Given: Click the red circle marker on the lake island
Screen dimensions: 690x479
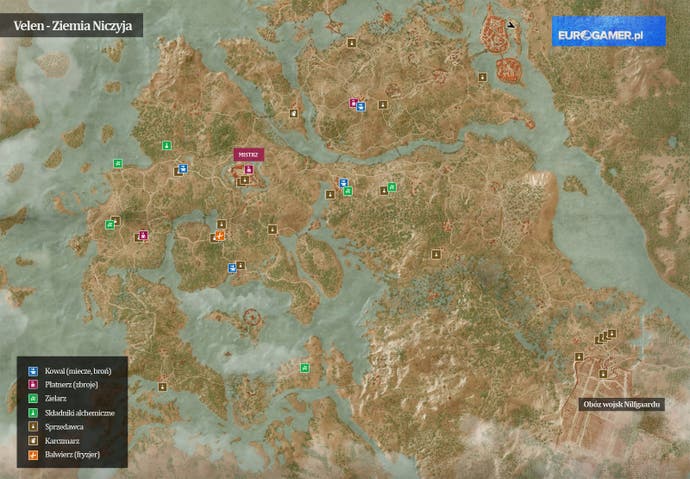Looking at the screenshot, I should [252, 317].
